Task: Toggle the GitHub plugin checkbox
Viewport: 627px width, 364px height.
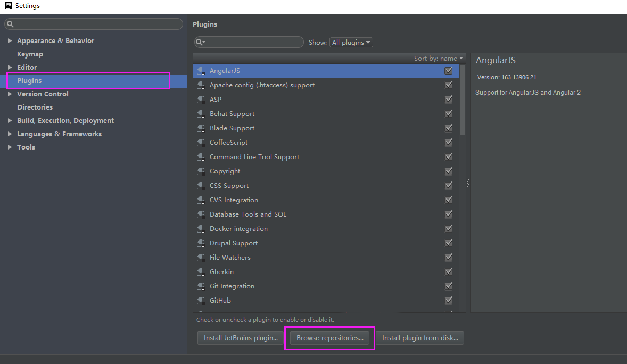Action: coord(449,300)
